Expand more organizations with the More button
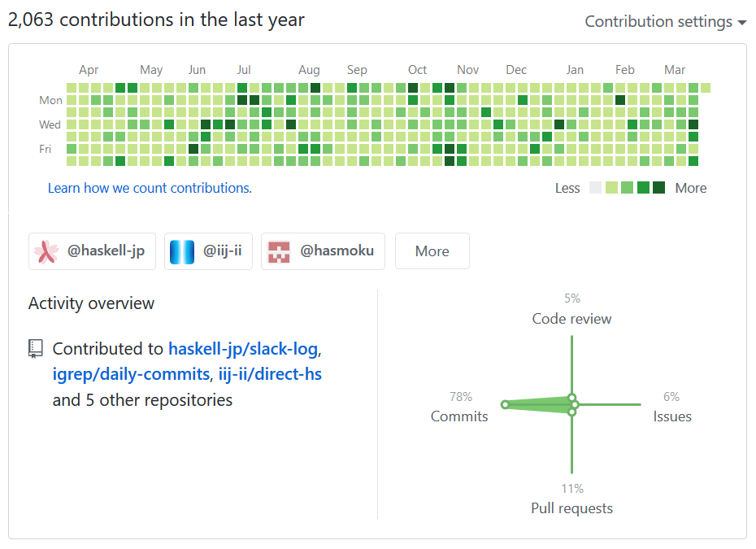 tap(432, 251)
